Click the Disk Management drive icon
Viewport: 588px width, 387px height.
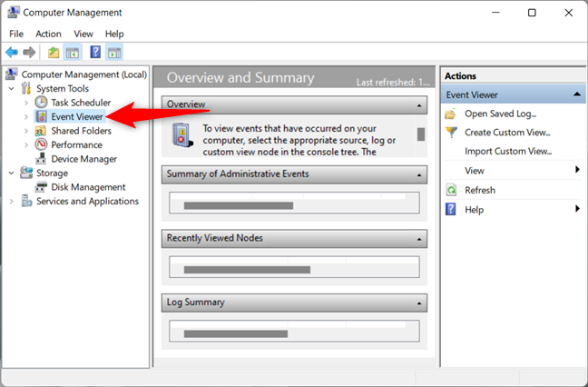pos(41,187)
